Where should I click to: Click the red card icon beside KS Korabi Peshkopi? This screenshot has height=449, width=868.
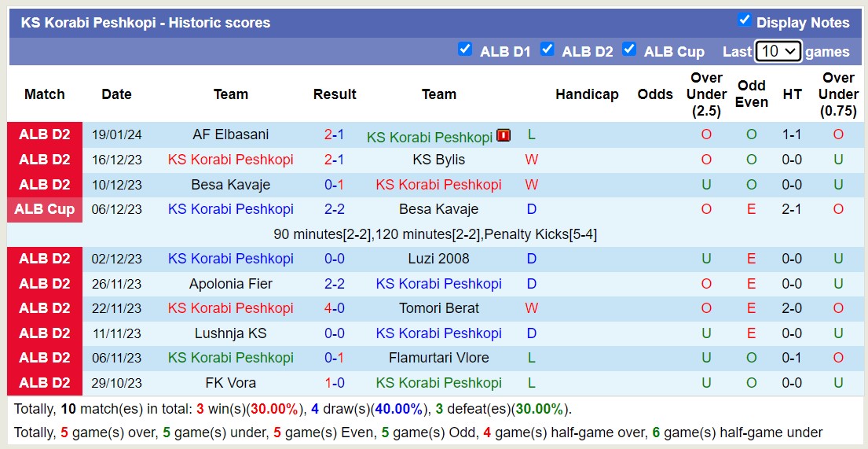click(x=504, y=135)
